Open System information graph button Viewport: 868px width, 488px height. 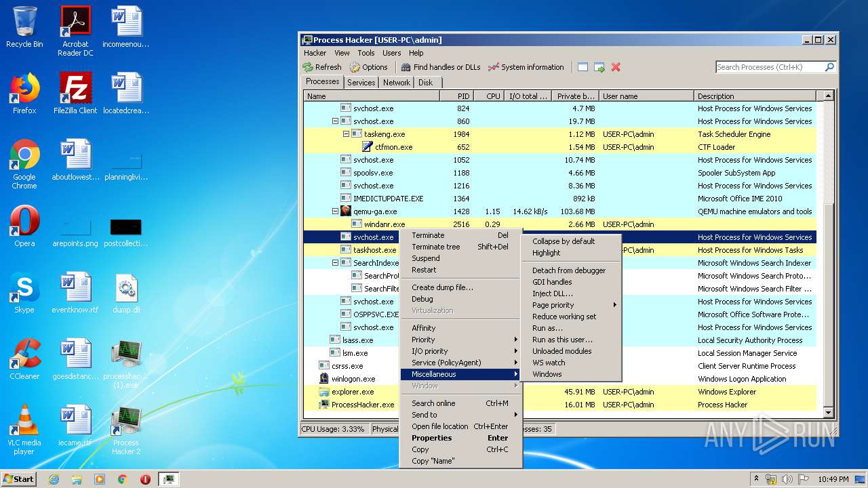(526, 67)
